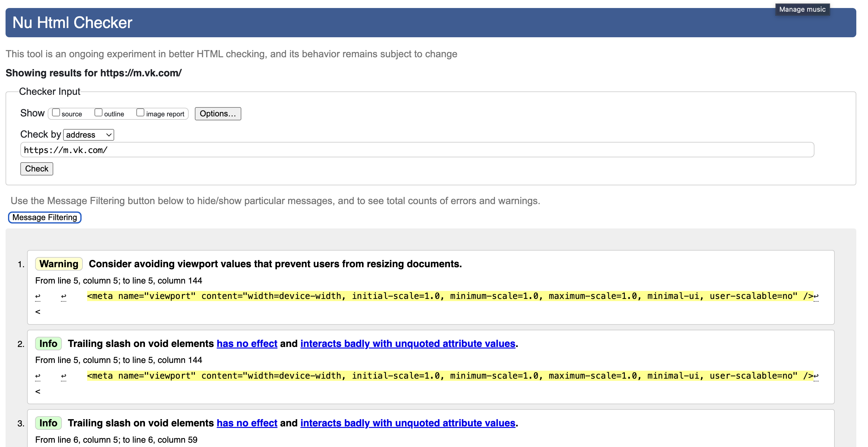Click the Nu Html Checker title heading
Image resolution: width=868 pixels, height=447 pixels.
pyautogui.click(x=72, y=22)
